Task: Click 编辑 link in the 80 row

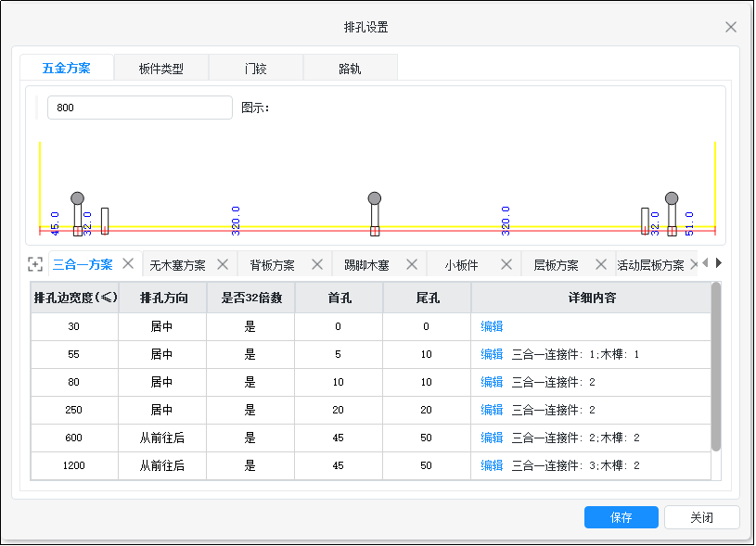Action: [492, 382]
